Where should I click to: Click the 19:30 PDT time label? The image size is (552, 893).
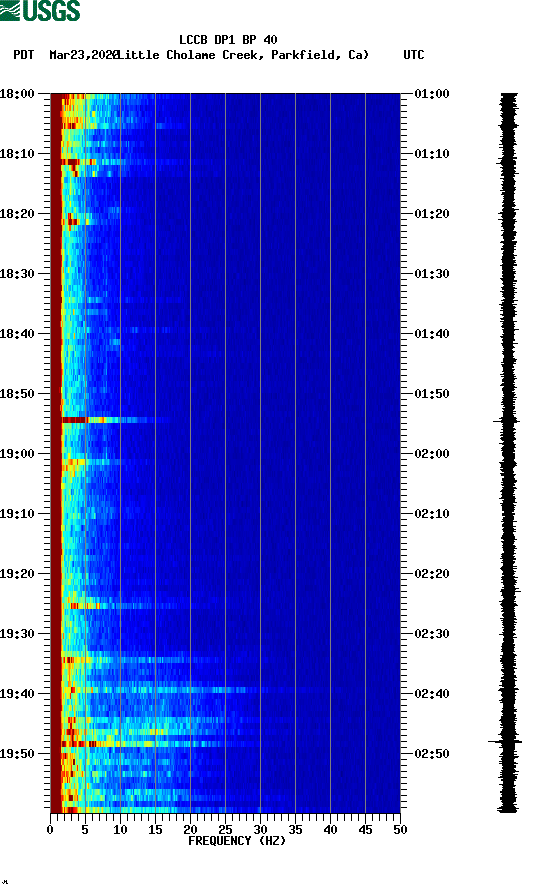(x=17, y=634)
